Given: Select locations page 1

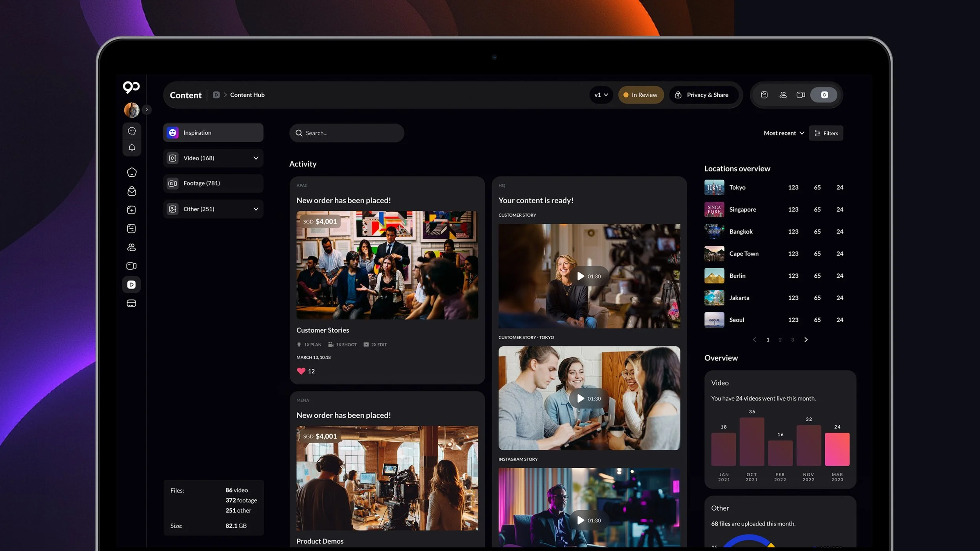Looking at the screenshot, I should coord(768,340).
